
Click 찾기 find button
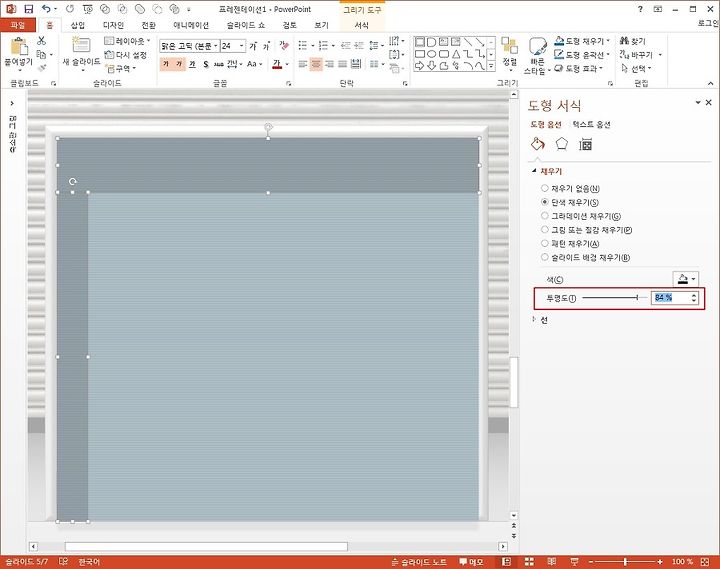click(633, 41)
